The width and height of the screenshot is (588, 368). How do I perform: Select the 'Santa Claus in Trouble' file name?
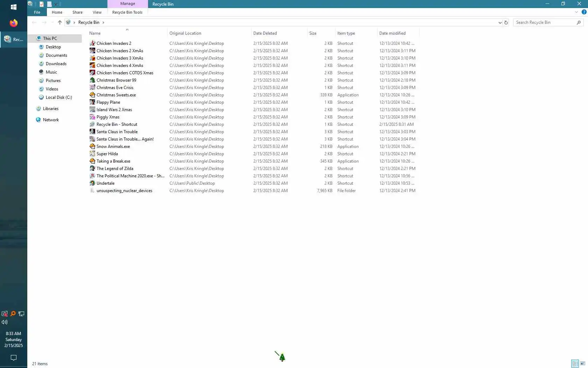pyautogui.click(x=117, y=132)
